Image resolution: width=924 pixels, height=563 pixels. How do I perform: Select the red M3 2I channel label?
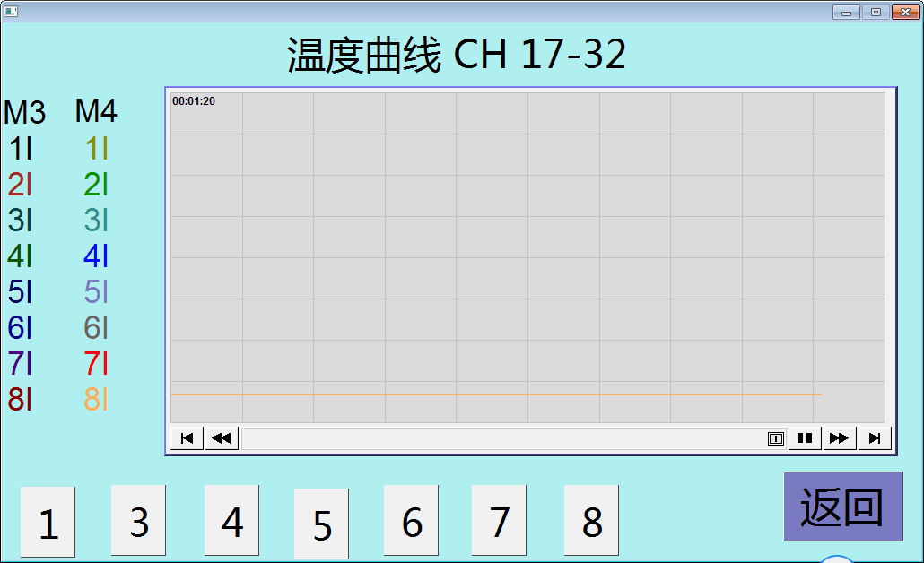(20, 185)
